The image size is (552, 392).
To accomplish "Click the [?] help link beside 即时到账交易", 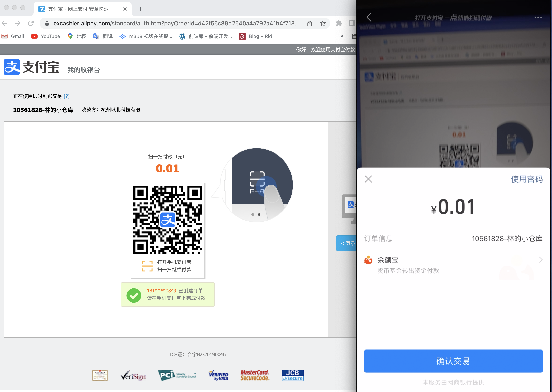I will click(x=67, y=96).
